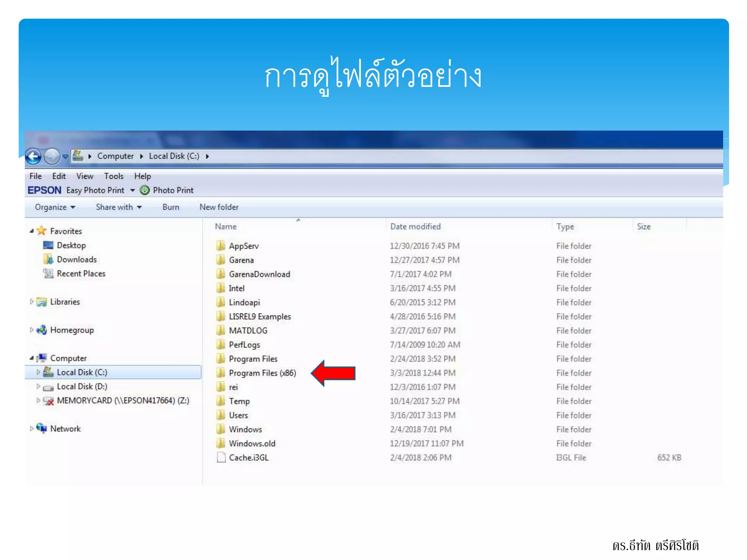Expand the Libraries tree node

coord(32,302)
